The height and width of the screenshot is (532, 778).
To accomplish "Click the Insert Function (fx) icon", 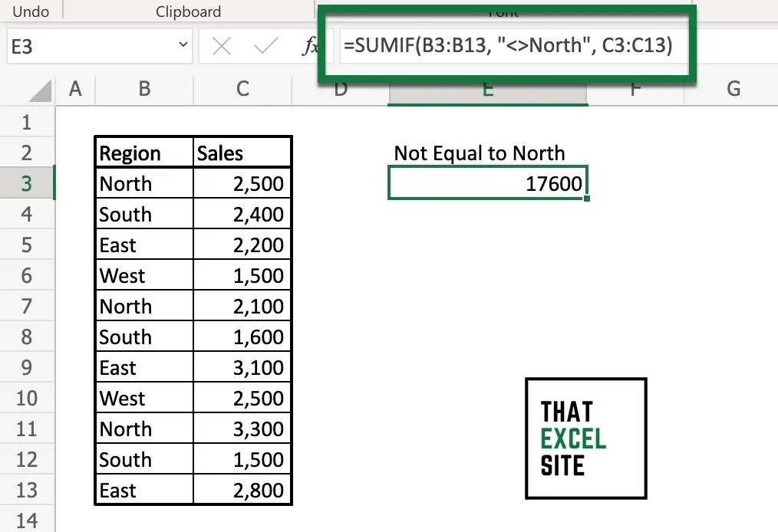I will (312, 46).
